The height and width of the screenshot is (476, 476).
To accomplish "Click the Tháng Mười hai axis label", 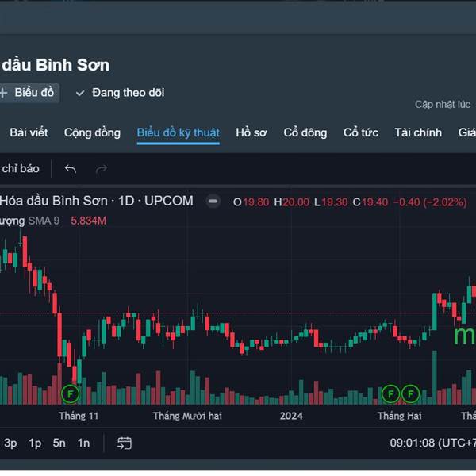I will tap(187, 416).
